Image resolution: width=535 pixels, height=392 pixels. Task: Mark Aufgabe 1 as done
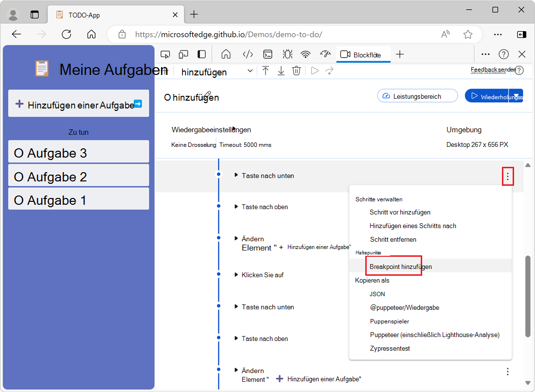click(x=18, y=200)
